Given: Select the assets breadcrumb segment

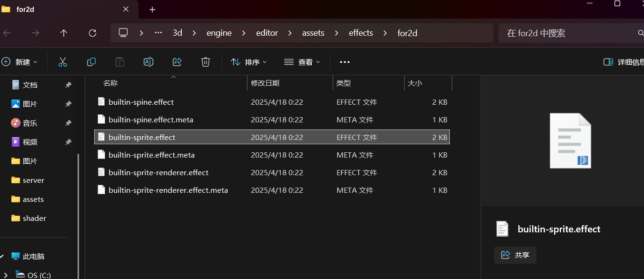Looking at the screenshot, I should click(x=313, y=33).
